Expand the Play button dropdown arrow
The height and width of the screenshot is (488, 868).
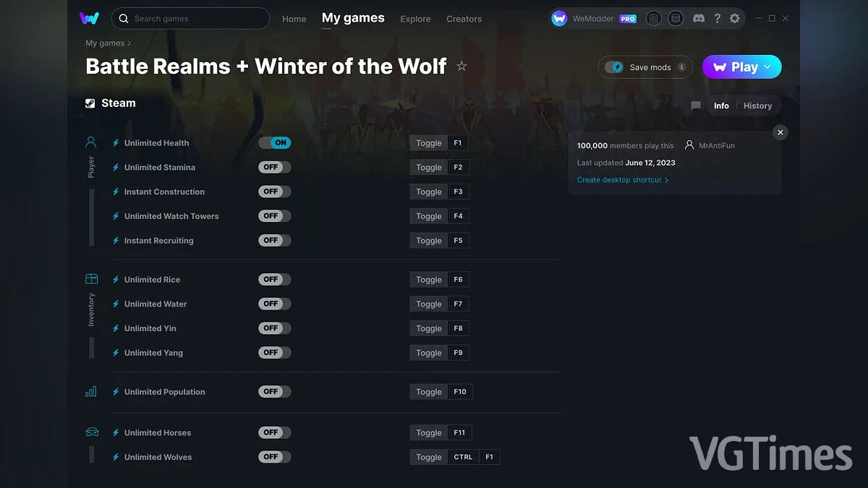tap(768, 67)
